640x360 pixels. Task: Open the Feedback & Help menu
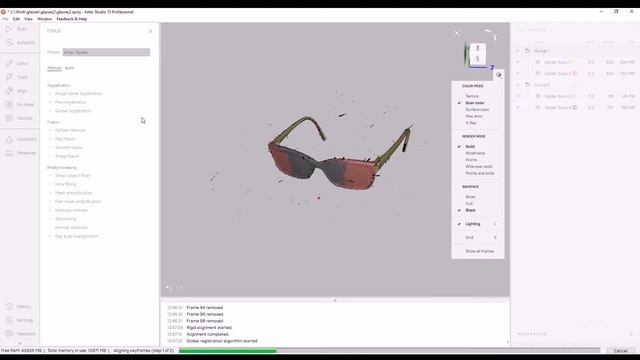tap(71, 19)
